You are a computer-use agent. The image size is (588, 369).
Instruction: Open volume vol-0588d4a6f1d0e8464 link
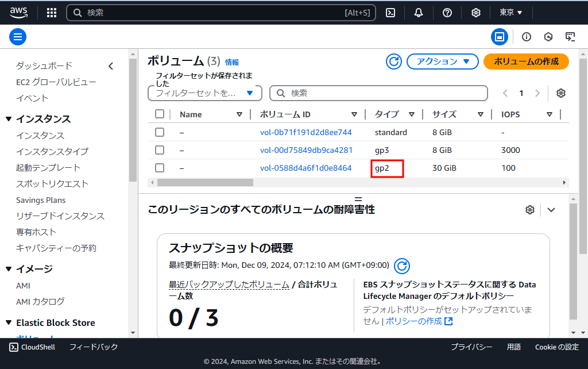click(x=306, y=168)
